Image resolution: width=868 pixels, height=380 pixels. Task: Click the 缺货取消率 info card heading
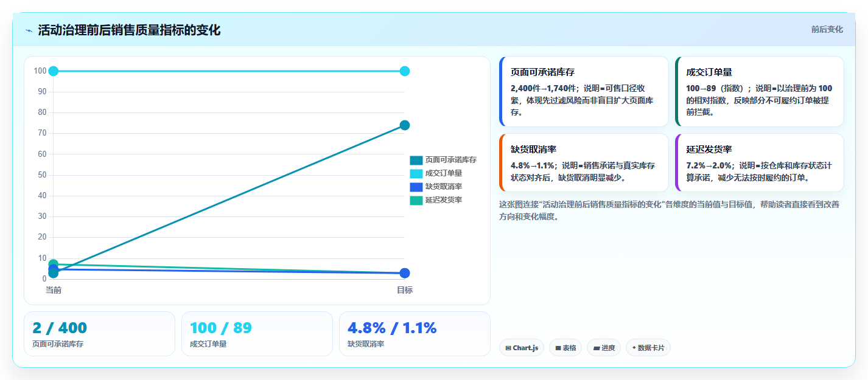point(533,149)
